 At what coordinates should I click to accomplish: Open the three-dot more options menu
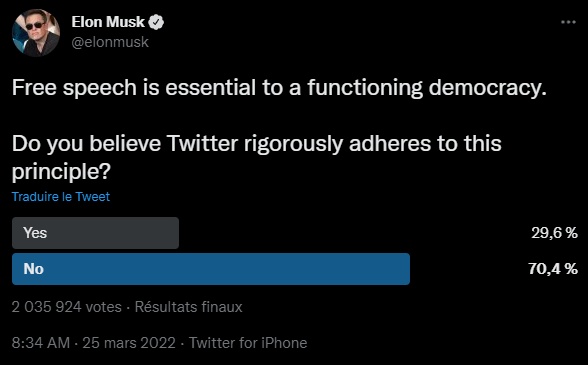pos(568,22)
